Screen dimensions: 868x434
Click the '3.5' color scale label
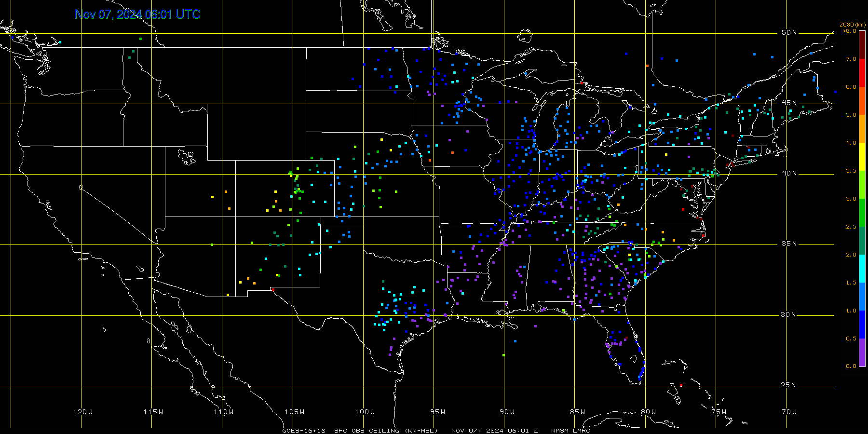pyautogui.click(x=851, y=171)
